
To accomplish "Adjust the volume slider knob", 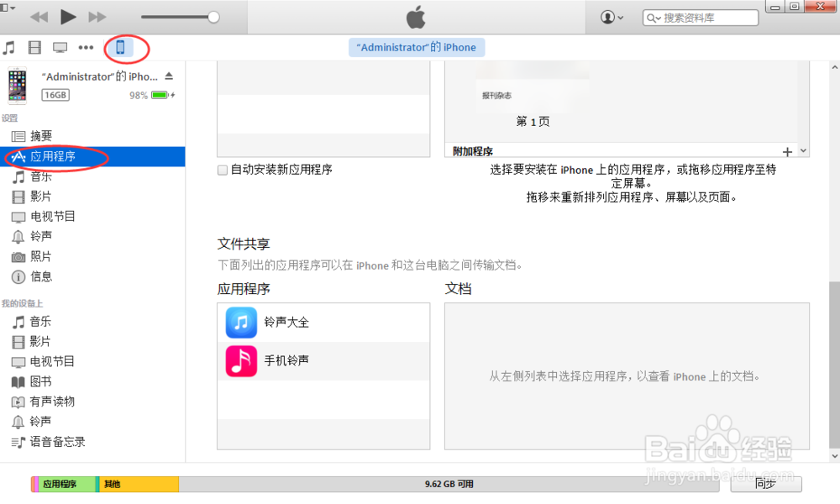I will pos(213,17).
